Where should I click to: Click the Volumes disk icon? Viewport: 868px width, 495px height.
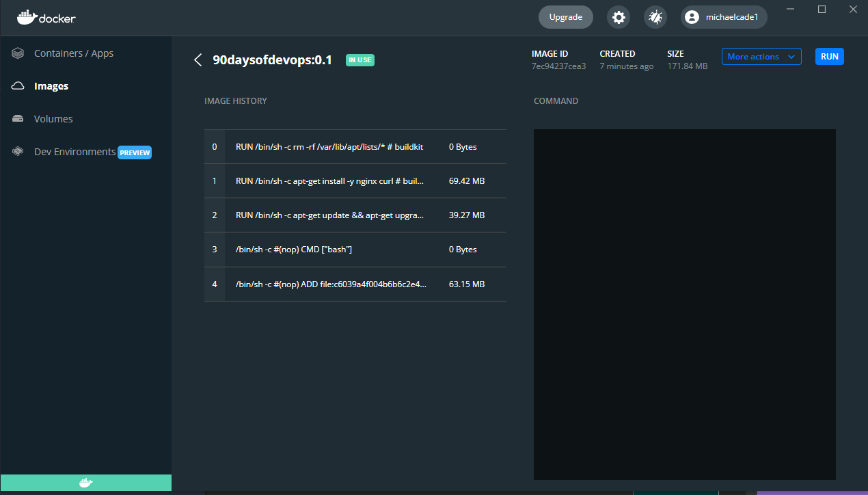18,119
